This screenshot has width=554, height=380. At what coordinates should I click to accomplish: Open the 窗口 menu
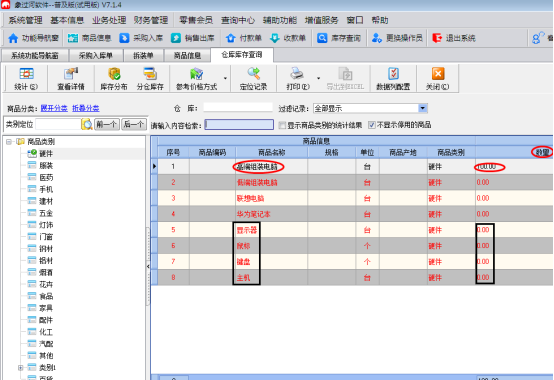(x=355, y=20)
